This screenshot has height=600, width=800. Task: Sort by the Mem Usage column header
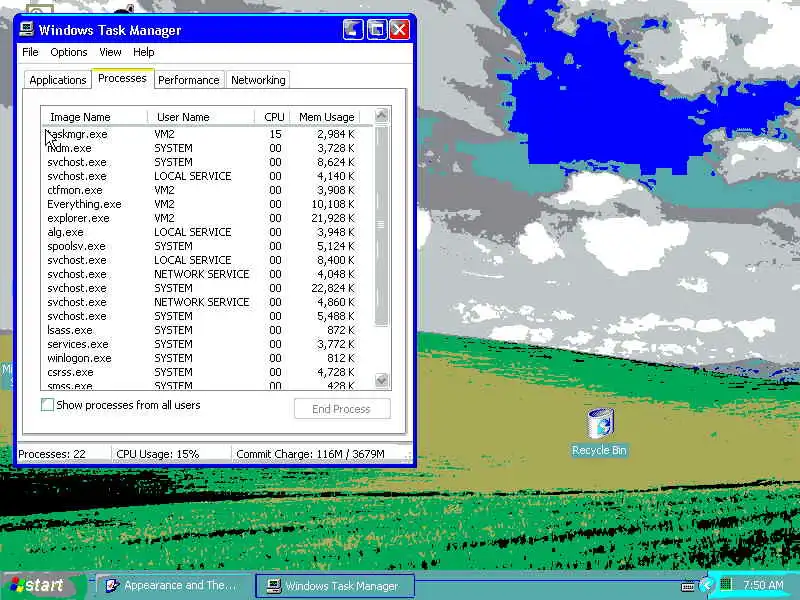[325, 117]
